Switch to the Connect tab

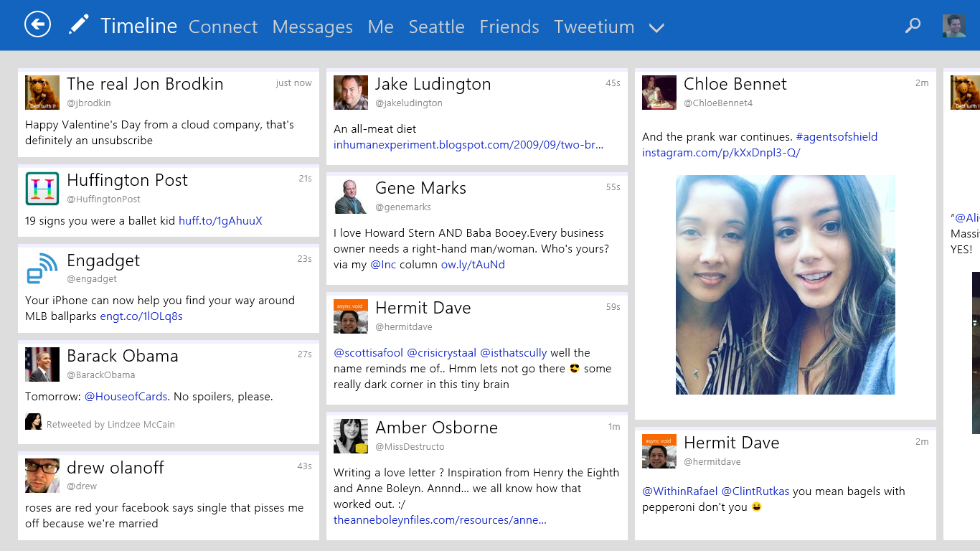point(222,27)
